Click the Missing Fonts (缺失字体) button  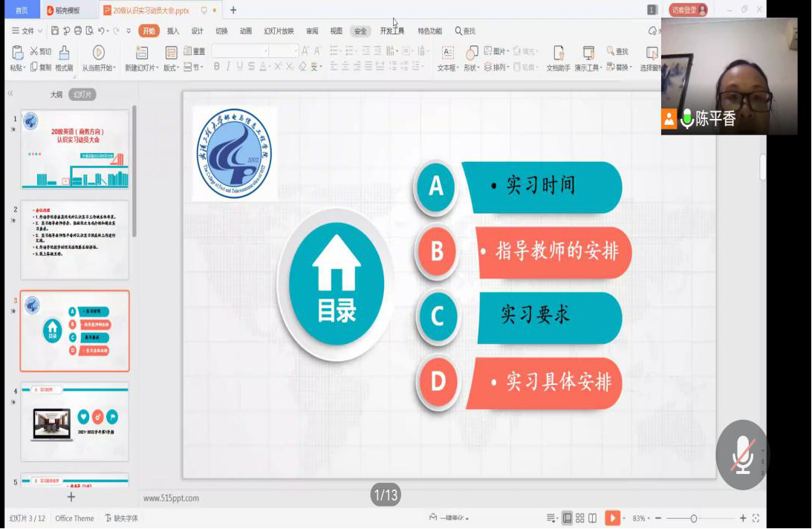pos(121,518)
